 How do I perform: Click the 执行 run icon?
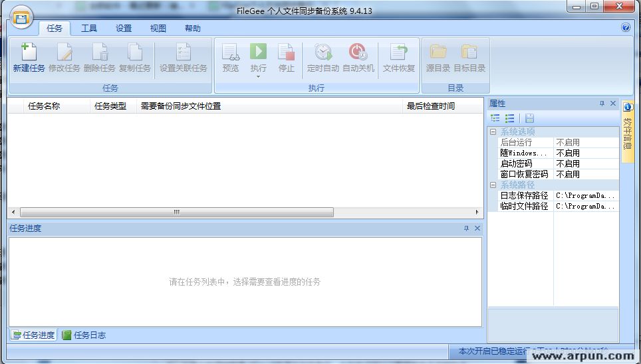(x=258, y=52)
